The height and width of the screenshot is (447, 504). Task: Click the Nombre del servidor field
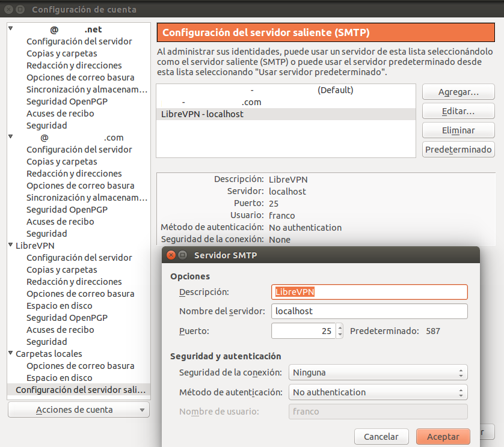369,311
